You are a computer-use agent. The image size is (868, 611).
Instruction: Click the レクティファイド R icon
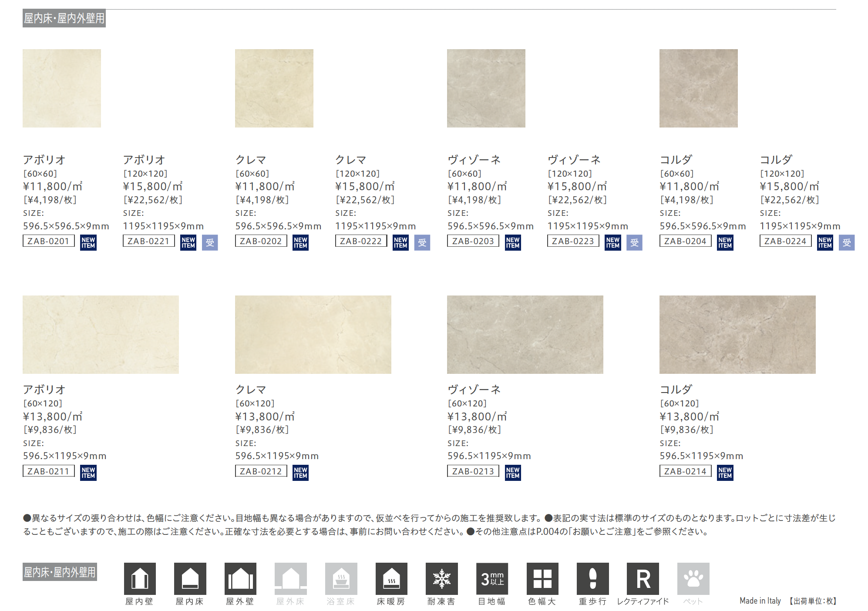tap(643, 578)
